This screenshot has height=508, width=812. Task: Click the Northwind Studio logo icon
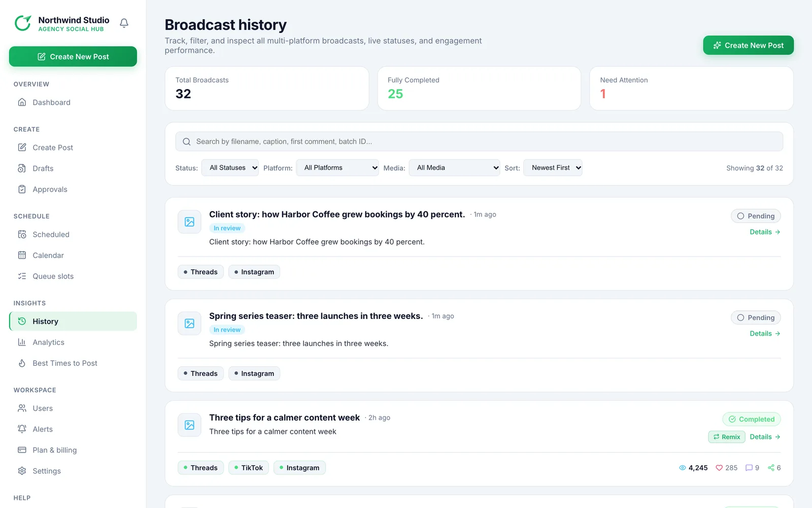pos(23,23)
